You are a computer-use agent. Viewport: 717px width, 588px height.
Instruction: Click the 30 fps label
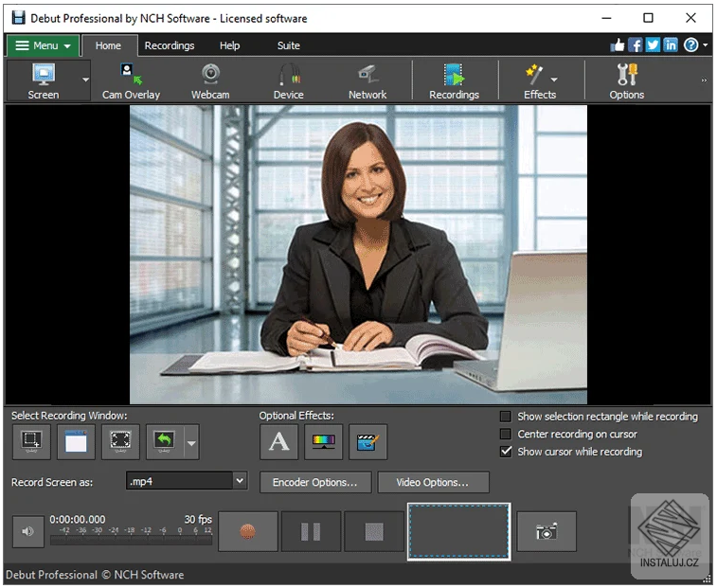click(x=198, y=520)
